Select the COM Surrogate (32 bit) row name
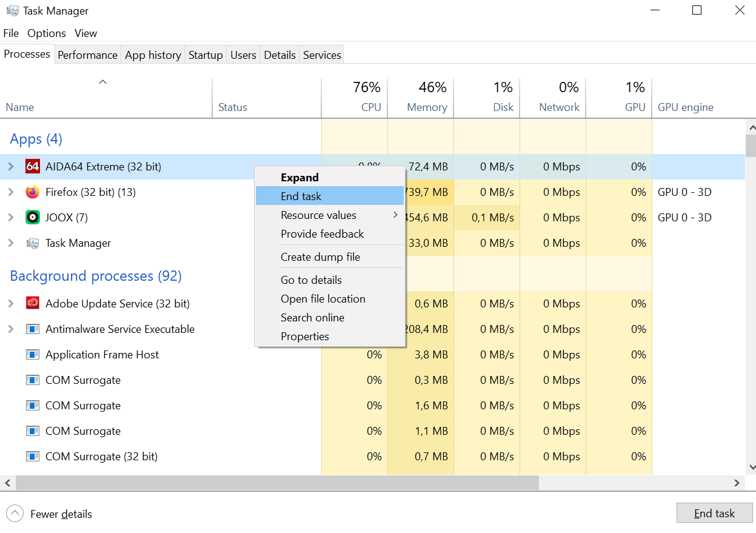 point(101,457)
